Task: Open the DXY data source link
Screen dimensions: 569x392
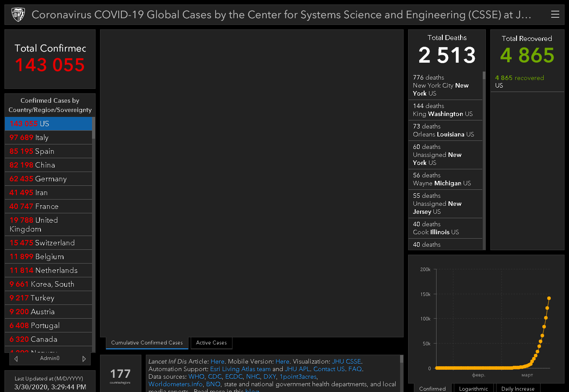Action: point(270,377)
